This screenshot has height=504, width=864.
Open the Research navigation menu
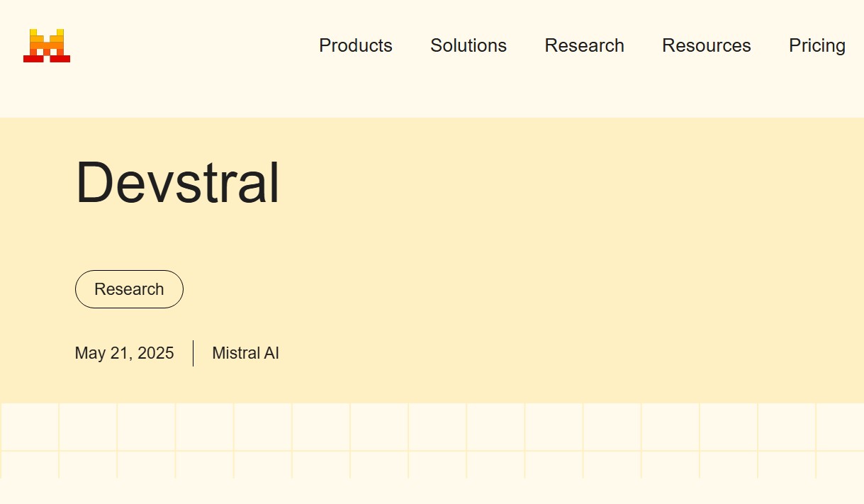click(584, 45)
